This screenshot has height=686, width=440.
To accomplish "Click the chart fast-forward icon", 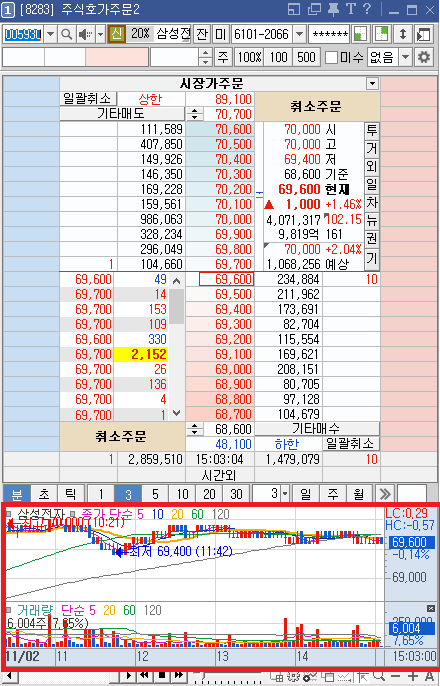I will pos(178,675).
